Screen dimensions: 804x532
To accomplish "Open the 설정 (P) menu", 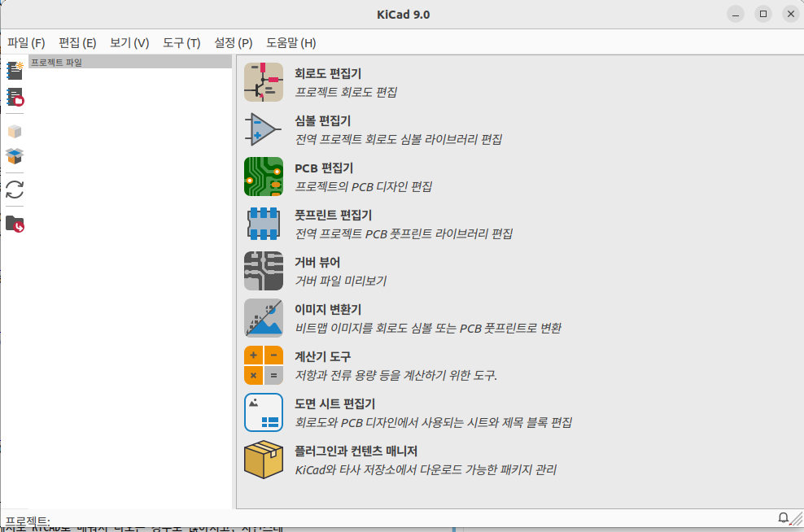I will pos(233,42).
